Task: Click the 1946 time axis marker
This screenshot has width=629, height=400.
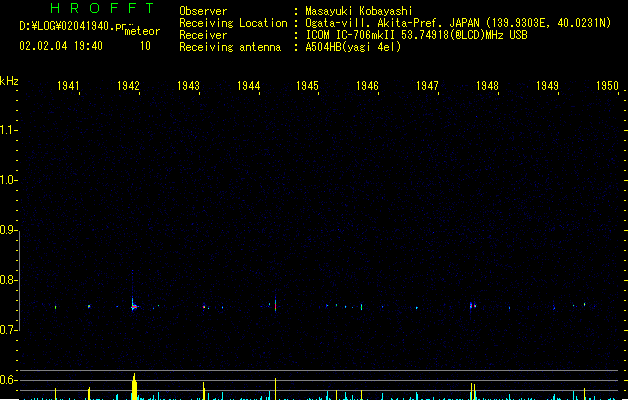Action: tap(367, 86)
